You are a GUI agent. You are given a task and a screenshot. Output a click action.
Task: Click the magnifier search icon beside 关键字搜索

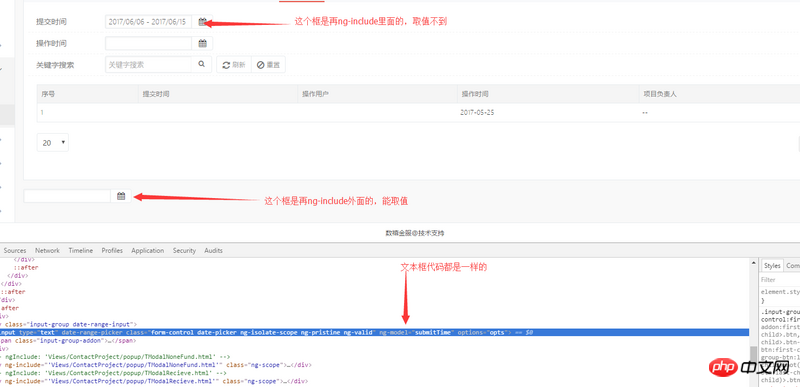(202, 64)
